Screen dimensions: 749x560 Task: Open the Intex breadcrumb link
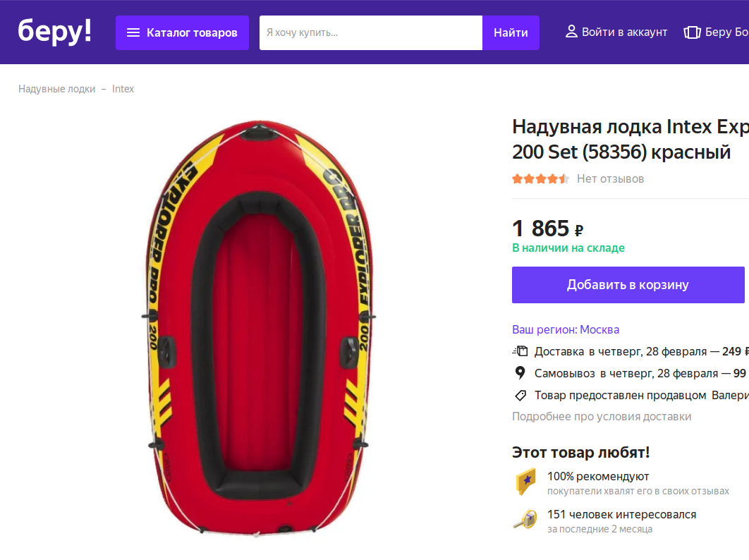pos(123,89)
